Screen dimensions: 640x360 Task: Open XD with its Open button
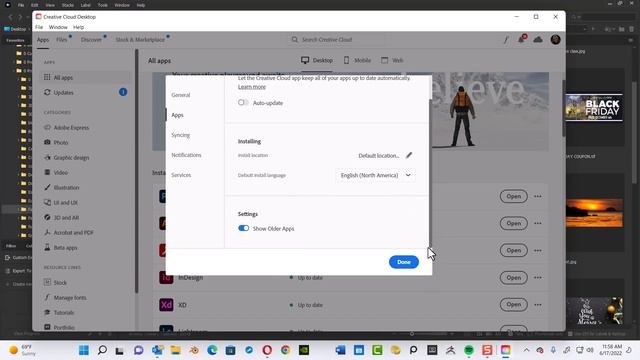pyautogui.click(x=513, y=304)
